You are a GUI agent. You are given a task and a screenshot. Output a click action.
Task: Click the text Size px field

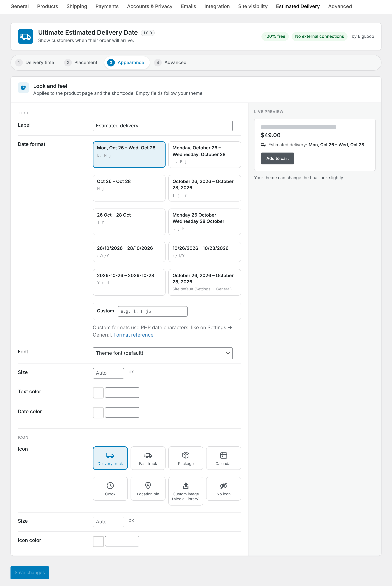click(108, 373)
